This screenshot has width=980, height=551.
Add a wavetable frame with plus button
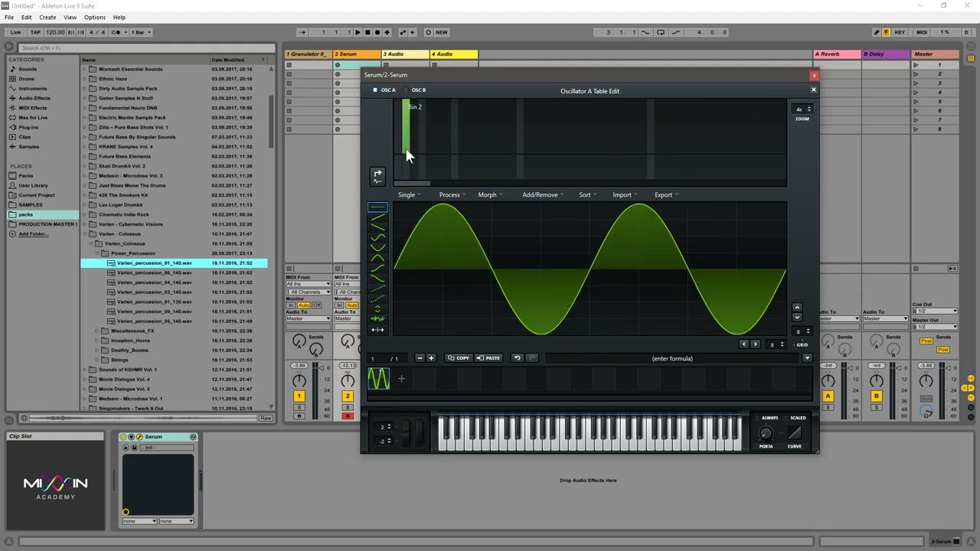coord(431,358)
